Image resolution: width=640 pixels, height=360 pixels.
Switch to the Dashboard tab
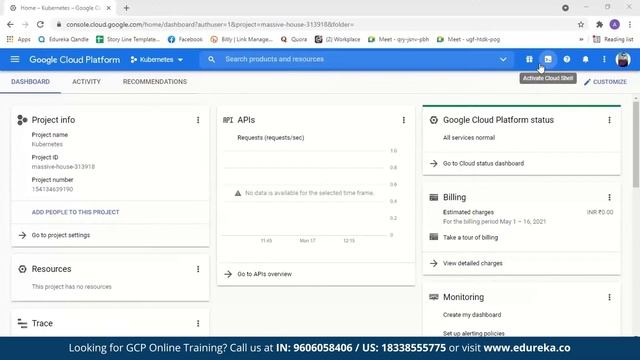[30, 82]
